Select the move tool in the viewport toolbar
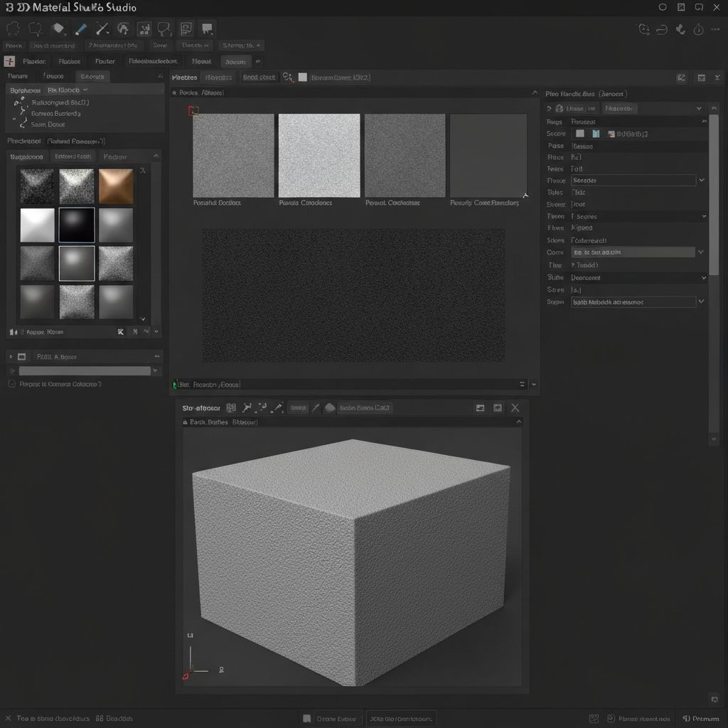Image resolution: width=728 pixels, height=728 pixels. coord(245,407)
